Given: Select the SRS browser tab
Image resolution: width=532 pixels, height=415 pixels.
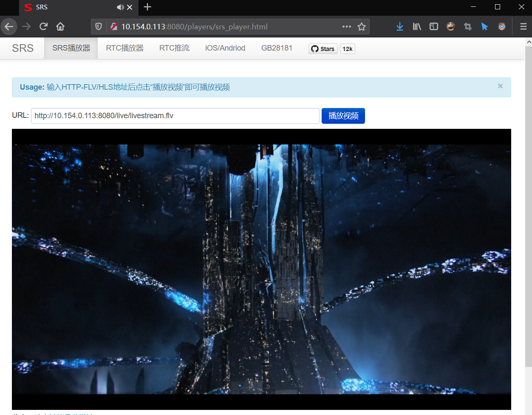Looking at the screenshot, I should tap(79, 7).
